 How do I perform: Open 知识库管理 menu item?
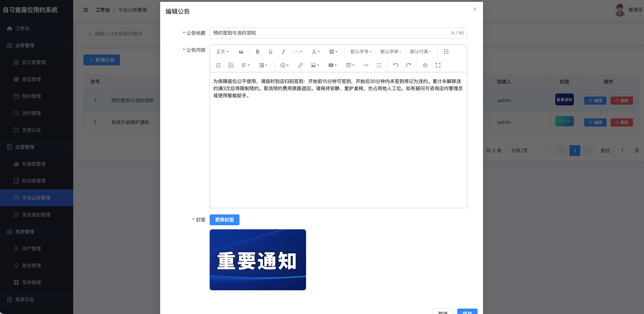click(36, 181)
